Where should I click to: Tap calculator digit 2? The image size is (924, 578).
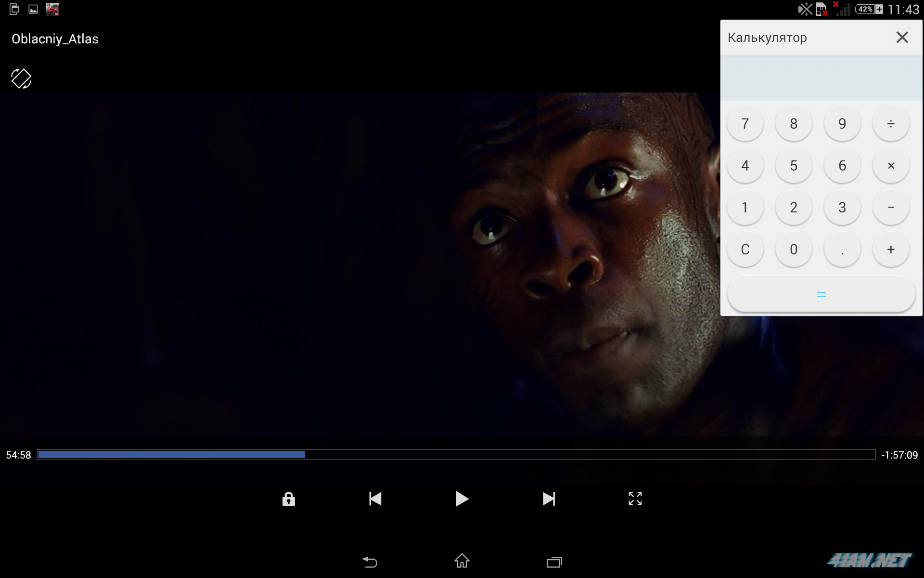pos(794,208)
